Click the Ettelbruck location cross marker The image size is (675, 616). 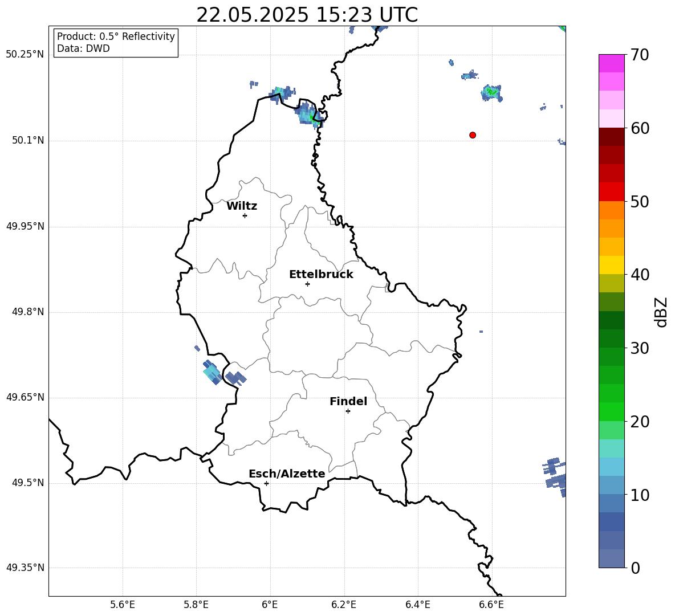coord(307,284)
